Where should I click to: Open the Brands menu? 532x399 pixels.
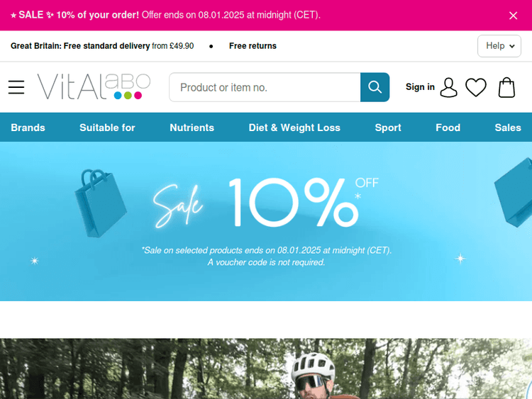[x=28, y=128]
